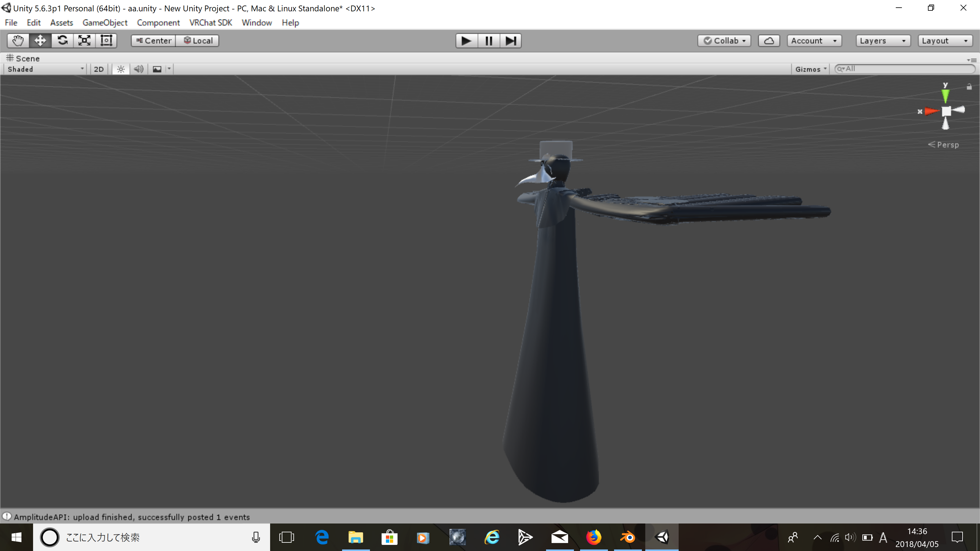Open the Scene panel options menu
The image size is (980, 551).
coord(972,60)
